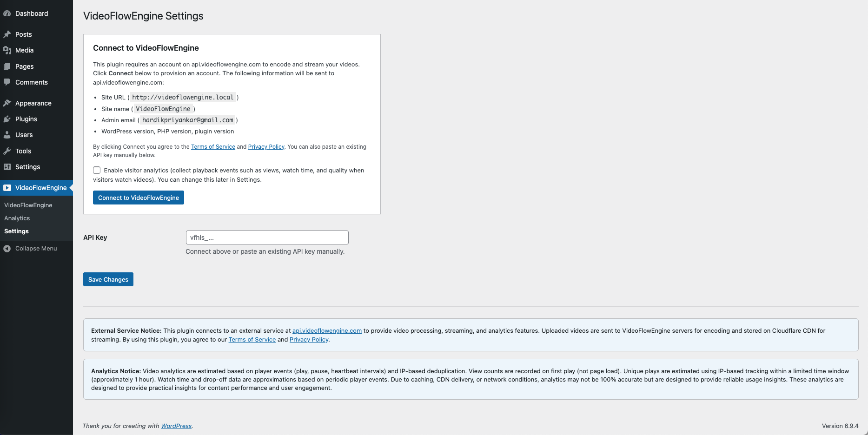Image resolution: width=868 pixels, height=435 pixels.
Task: Open the api.videoflowengine.com link
Action: coord(327,331)
